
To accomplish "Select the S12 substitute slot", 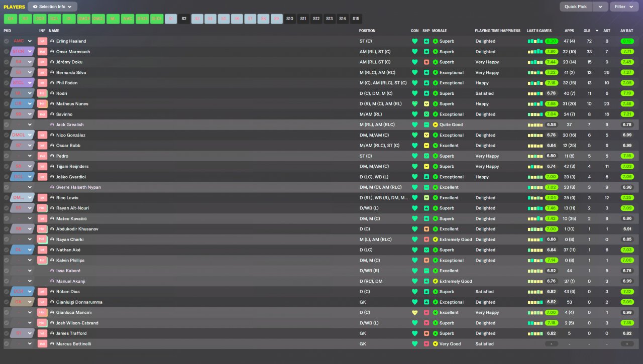I will (316, 19).
